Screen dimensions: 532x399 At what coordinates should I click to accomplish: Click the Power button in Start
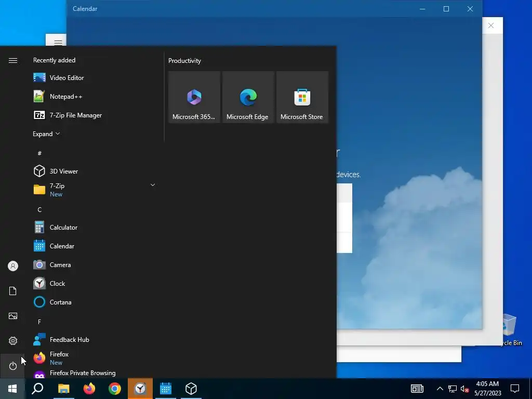coord(13,366)
